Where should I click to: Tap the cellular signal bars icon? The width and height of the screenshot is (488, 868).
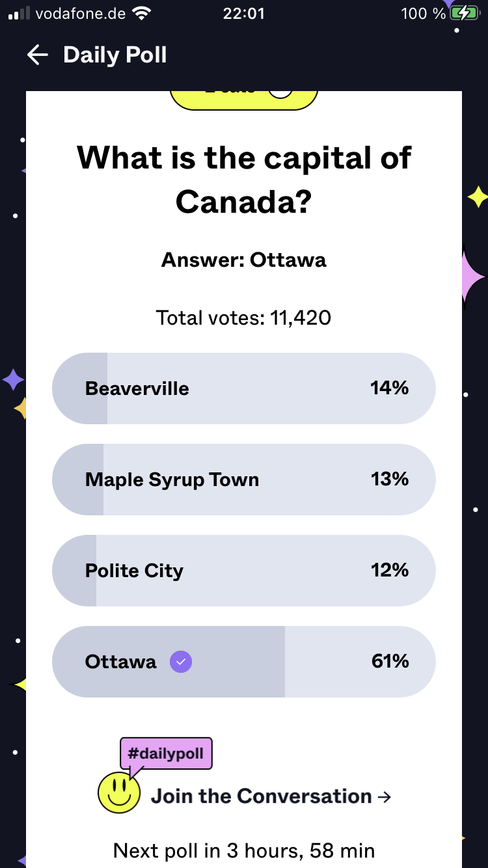19,13
